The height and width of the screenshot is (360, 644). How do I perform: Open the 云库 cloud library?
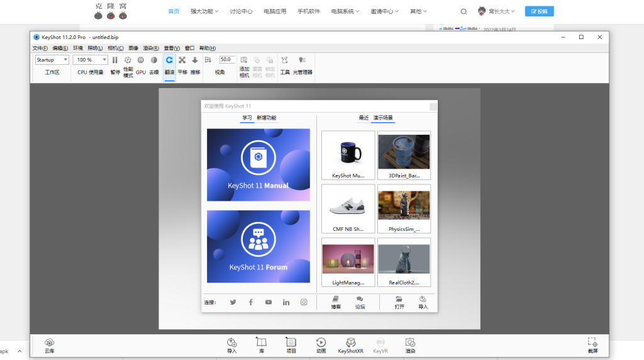pyautogui.click(x=49, y=346)
